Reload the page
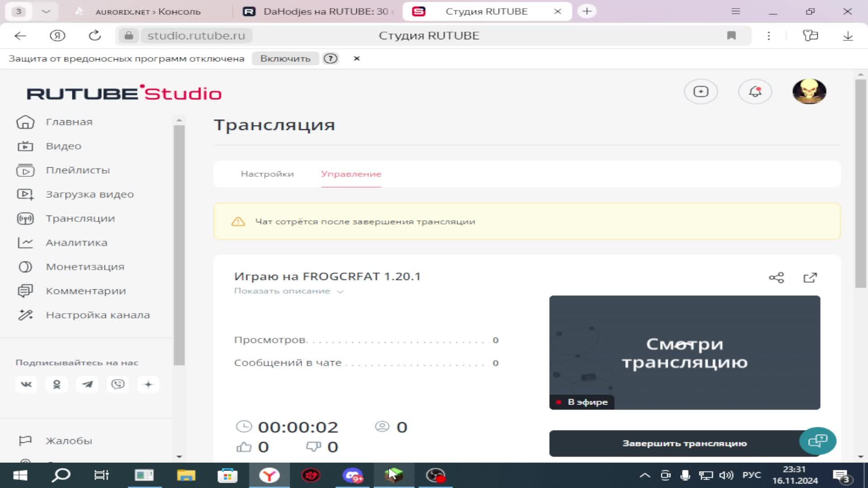 [94, 36]
